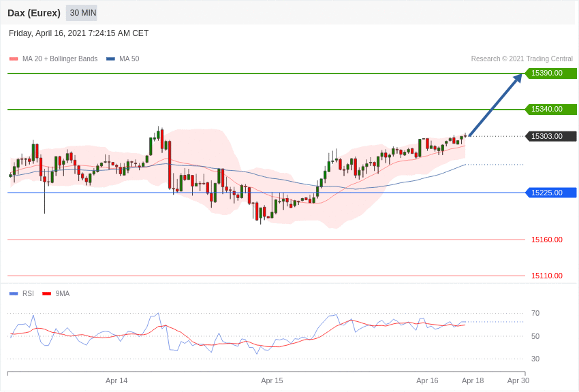579x392 pixels.
Task: Click the 30 MIN timeframe badge
Action: 82,13
